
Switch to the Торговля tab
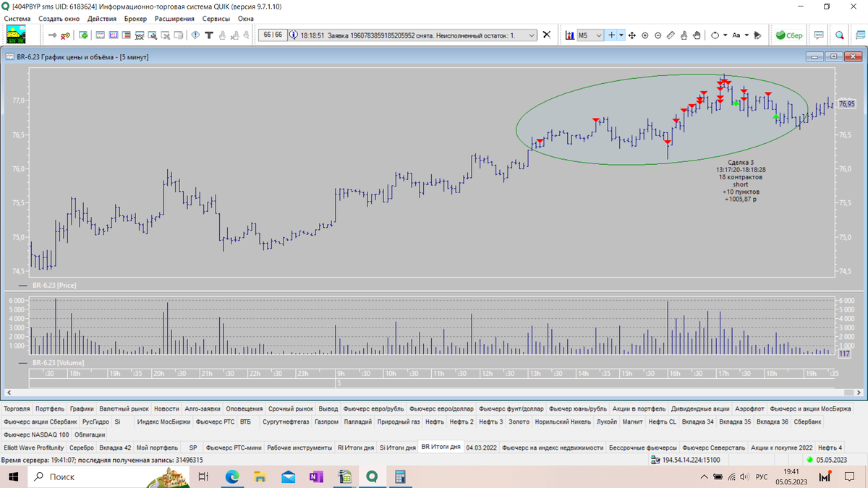17,408
